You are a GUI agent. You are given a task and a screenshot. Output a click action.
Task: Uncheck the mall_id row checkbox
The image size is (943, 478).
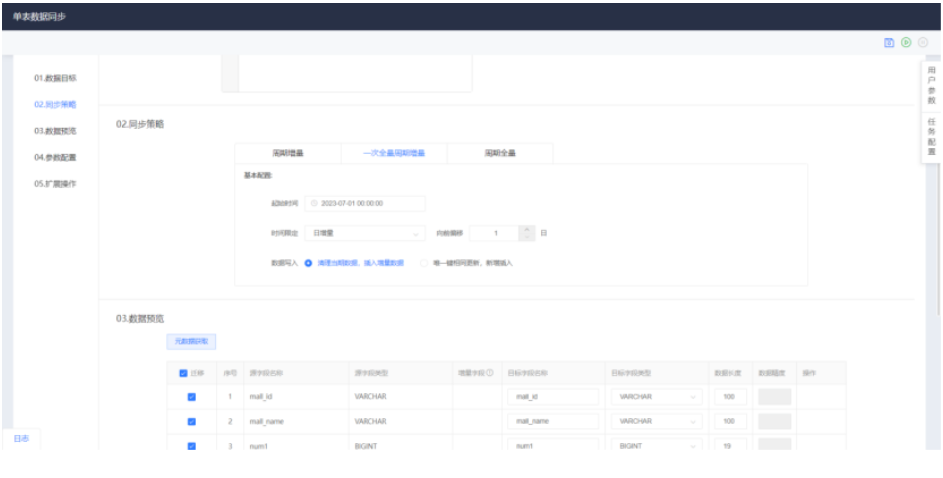tap(192, 397)
